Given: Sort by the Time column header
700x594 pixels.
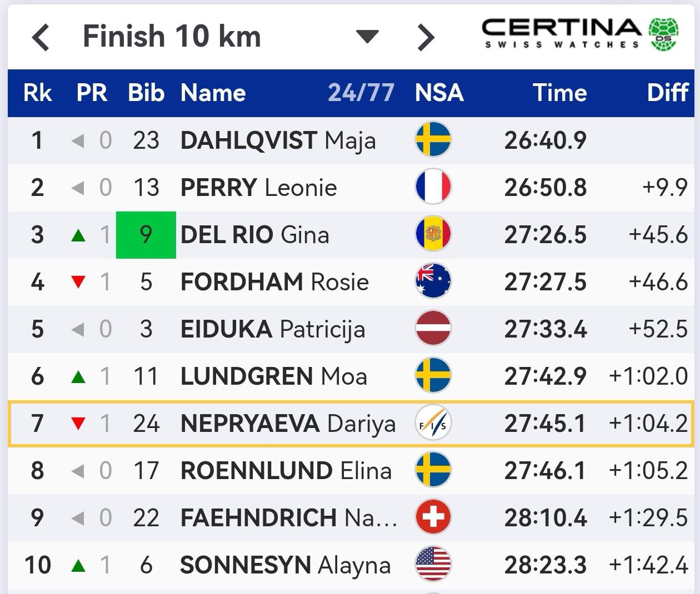Looking at the screenshot, I should pyautogui.click(x=559, y=93).
